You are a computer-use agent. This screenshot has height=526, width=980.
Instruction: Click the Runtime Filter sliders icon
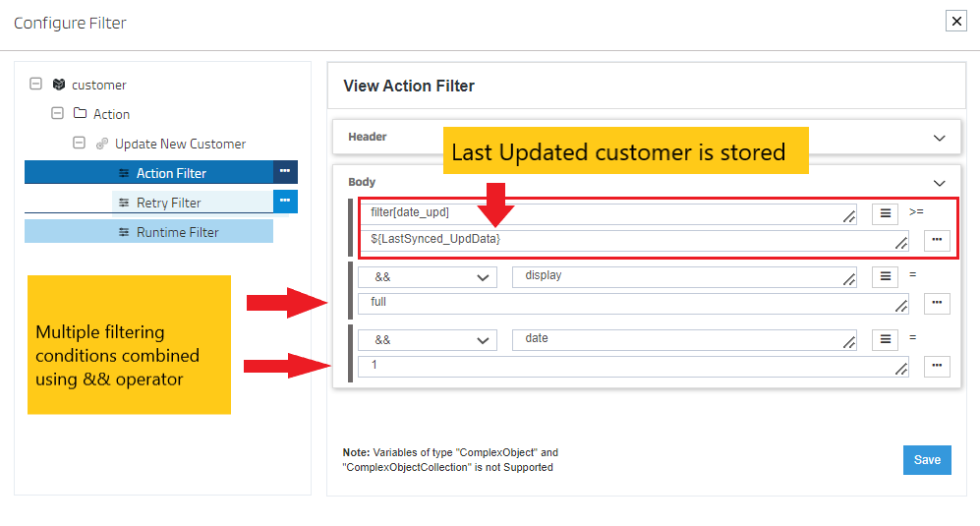click(x=125, y=232)
